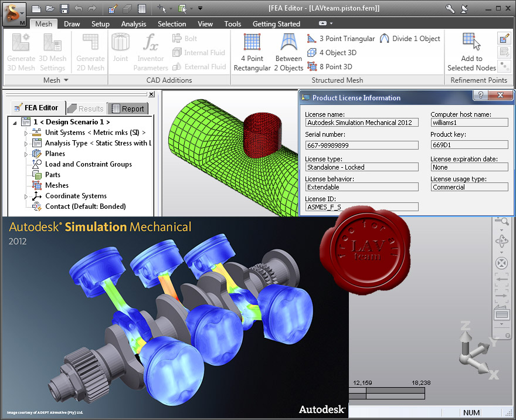Click the Computer host name field

[x=469, y=123]
